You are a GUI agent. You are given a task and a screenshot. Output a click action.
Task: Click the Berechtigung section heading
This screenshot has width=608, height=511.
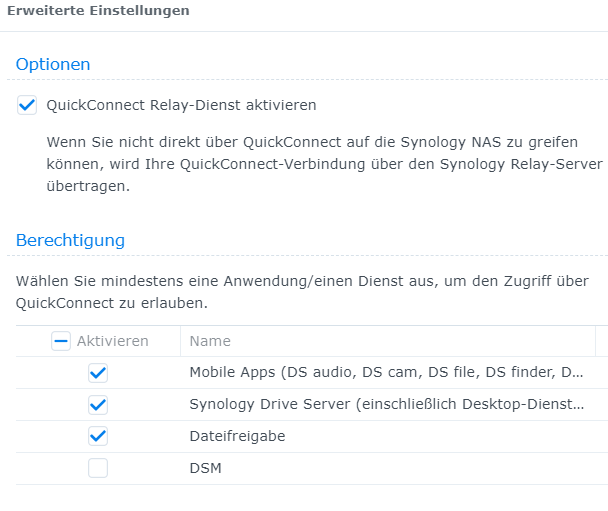pos(70,240)
